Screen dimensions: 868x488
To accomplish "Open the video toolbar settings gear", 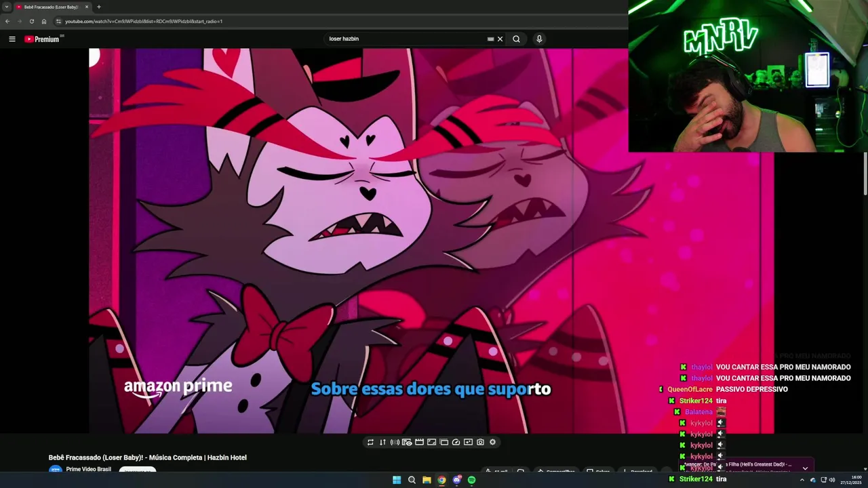I will tap(492, 442).
